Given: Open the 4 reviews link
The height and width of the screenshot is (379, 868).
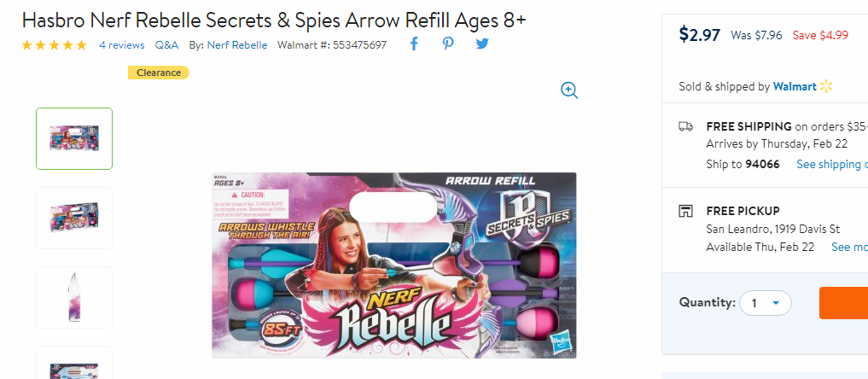Looking at the screenshot, I should (x=122, y=45).
